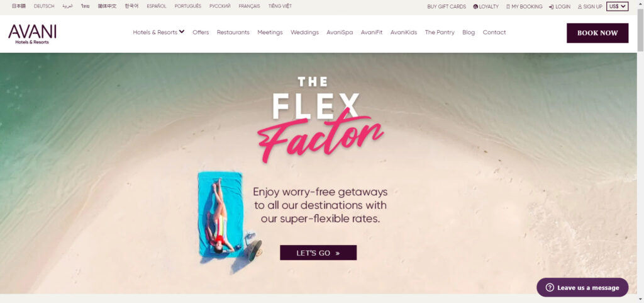Screen dimensions: 644x303
Task: Select AvaniSpa from navigation
Action: click(340, 33)
